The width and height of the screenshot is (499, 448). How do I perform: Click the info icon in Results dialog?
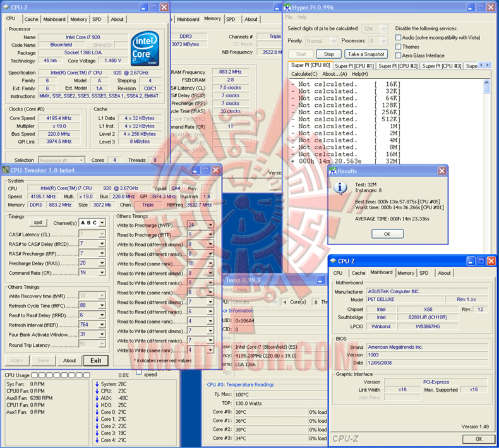(x=340, y=188)
